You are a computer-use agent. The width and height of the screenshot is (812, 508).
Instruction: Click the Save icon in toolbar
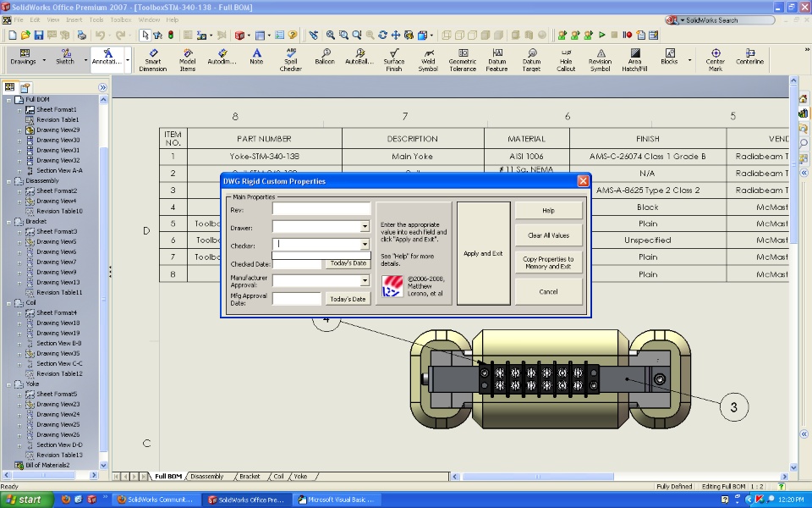[38, 36]
